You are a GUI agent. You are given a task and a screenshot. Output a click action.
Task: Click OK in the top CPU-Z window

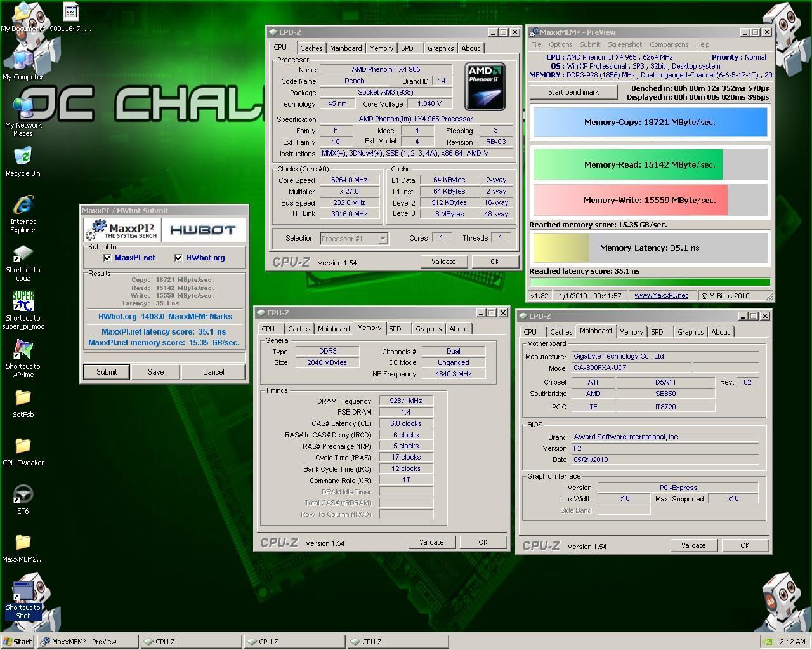495,262
